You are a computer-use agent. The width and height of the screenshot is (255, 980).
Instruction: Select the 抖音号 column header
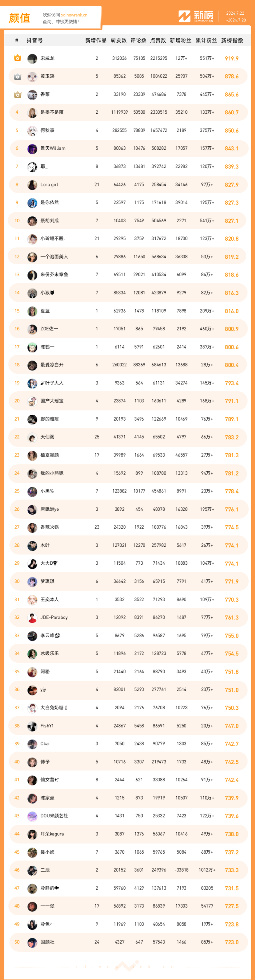(x=35, y=40)
